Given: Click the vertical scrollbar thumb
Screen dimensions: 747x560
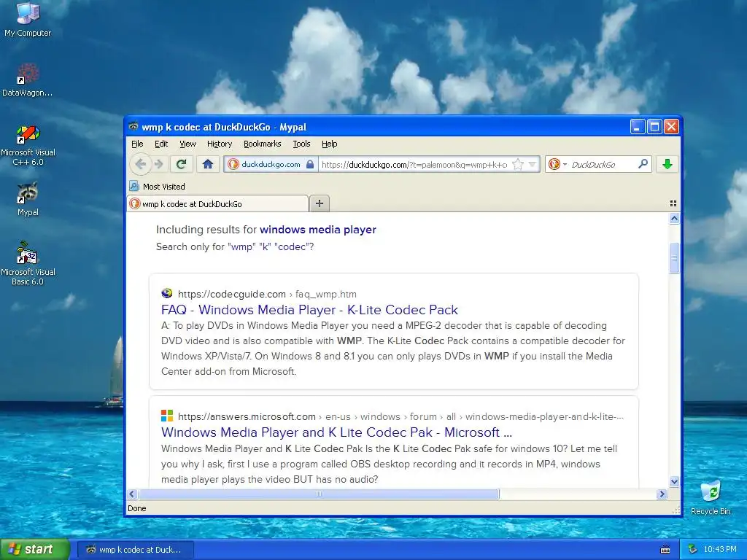Looking at the screenshot, I should coord(674,258).
